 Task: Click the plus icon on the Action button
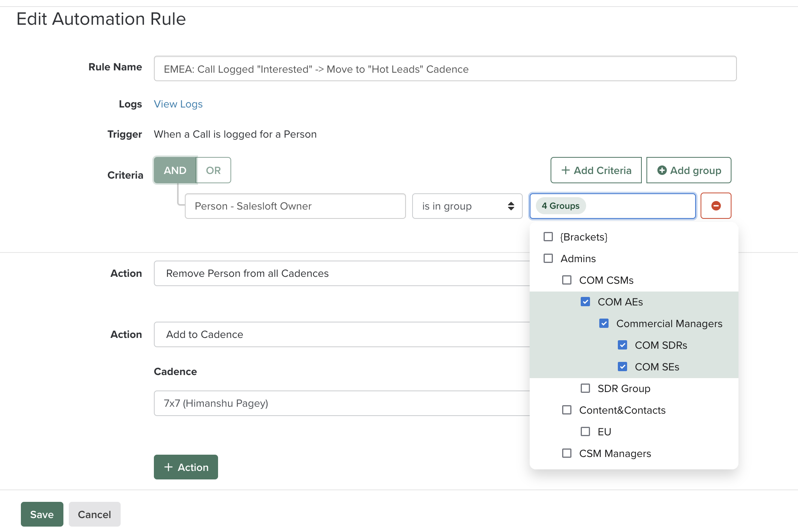pyautogui.click(x=169, y=467)
